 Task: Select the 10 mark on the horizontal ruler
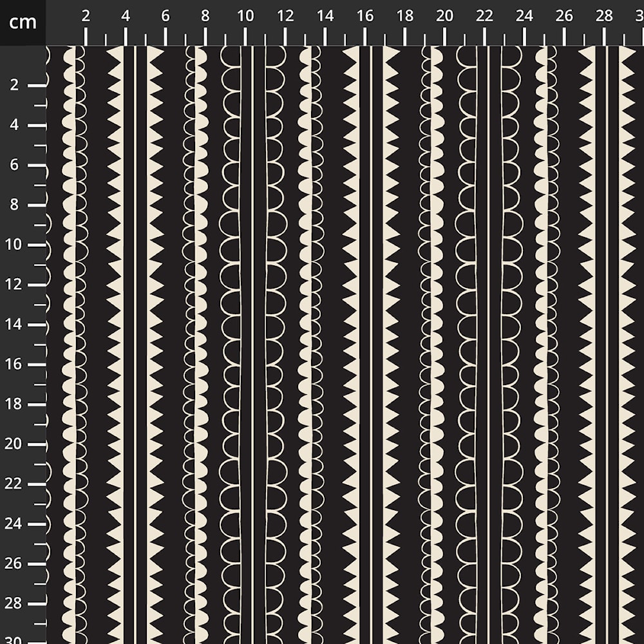(245, 16)
